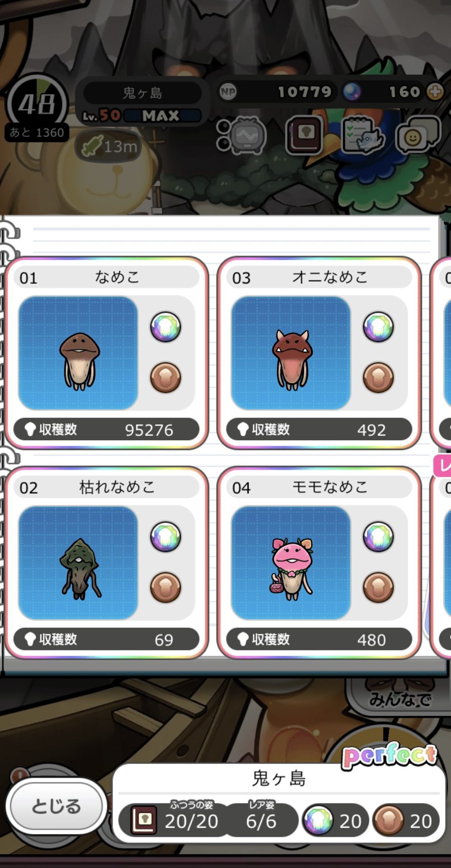451x868 pixels.
Task: Open the checklist missions icon
Action: [x=363, y=135]
